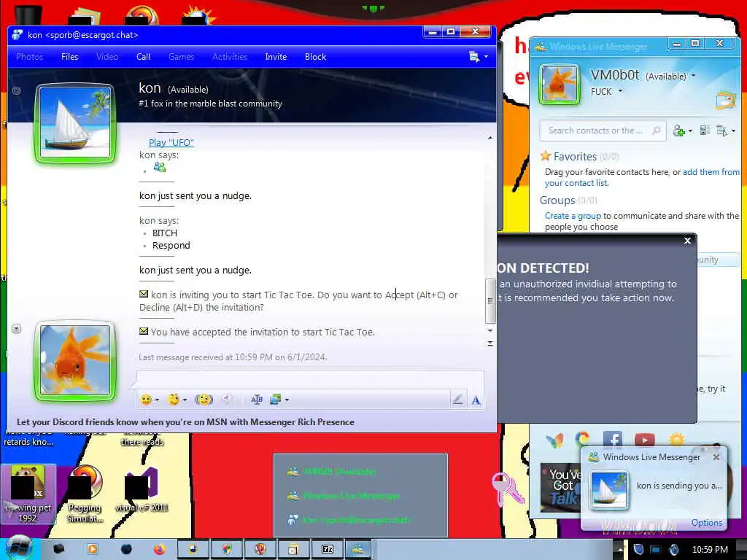Click the add contact icon in Messenger
This screenshot has width=747, height=560.
click(678, 131)
